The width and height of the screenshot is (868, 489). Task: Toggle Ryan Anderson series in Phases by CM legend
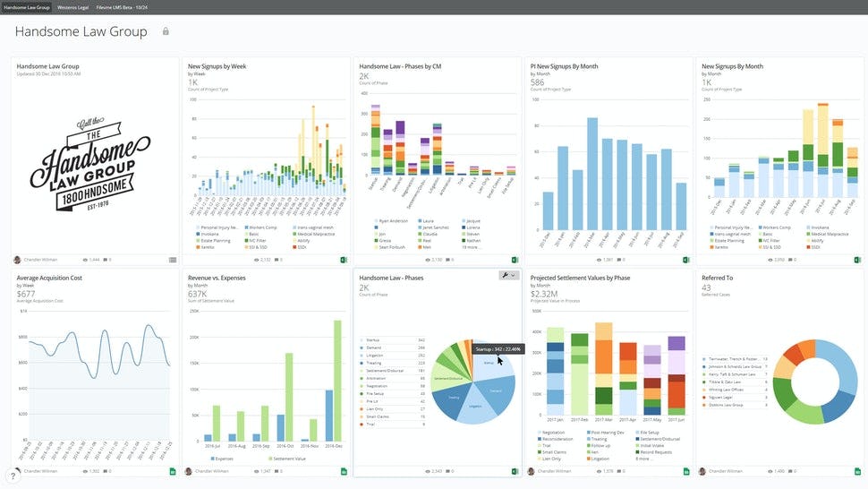tap(391, 221)
